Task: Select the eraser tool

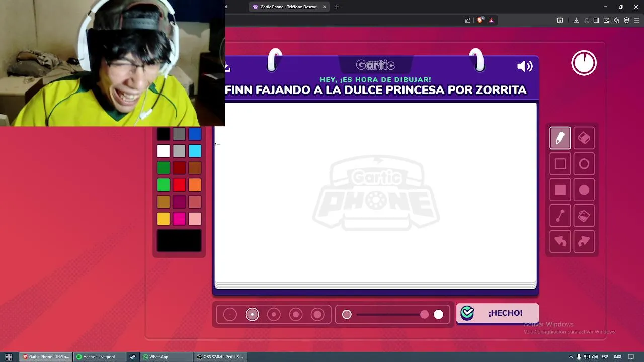Action: [584, 138]
